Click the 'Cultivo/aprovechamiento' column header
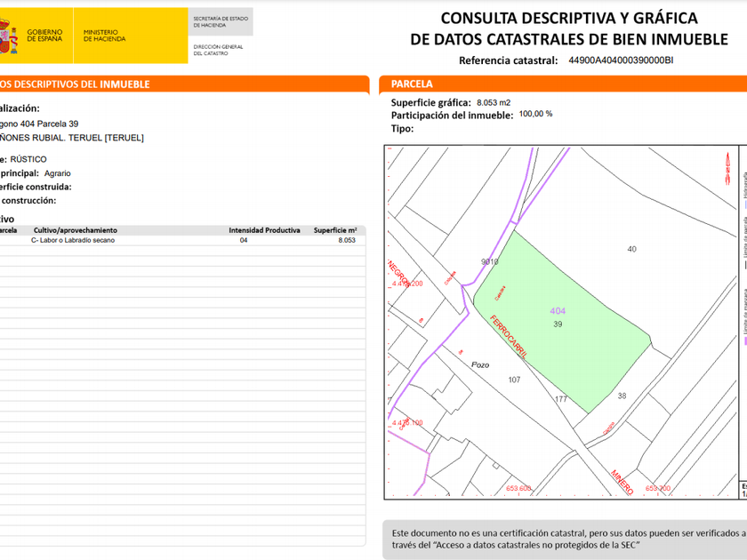Screen dimensions: 747x560 (x=76, y=230)
